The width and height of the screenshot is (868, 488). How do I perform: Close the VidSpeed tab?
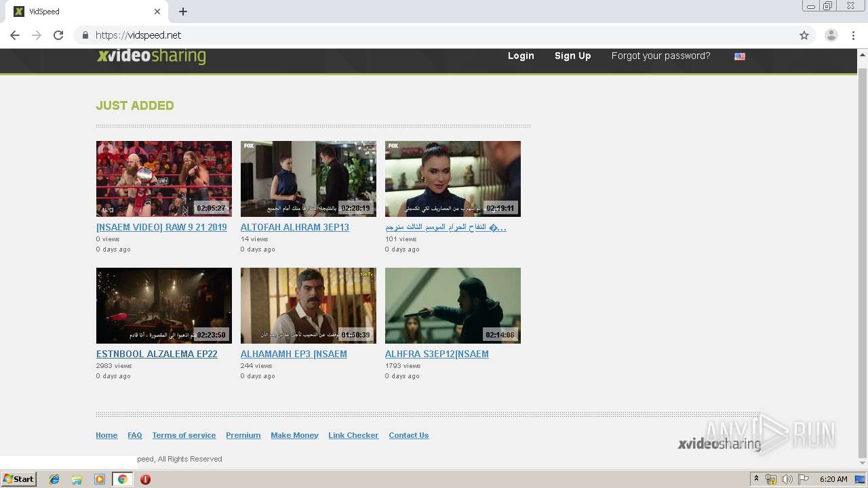tap(157, 12)
